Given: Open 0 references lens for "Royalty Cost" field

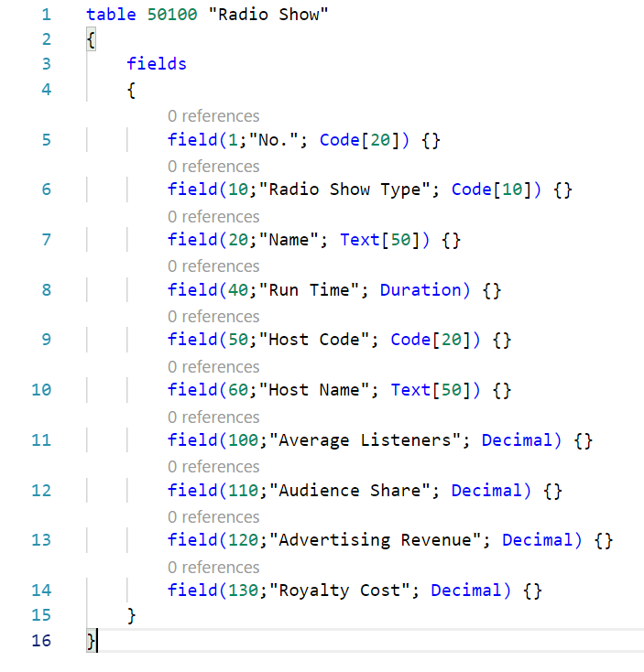Looking at the screenshot, I should click(x=213, y=568).
